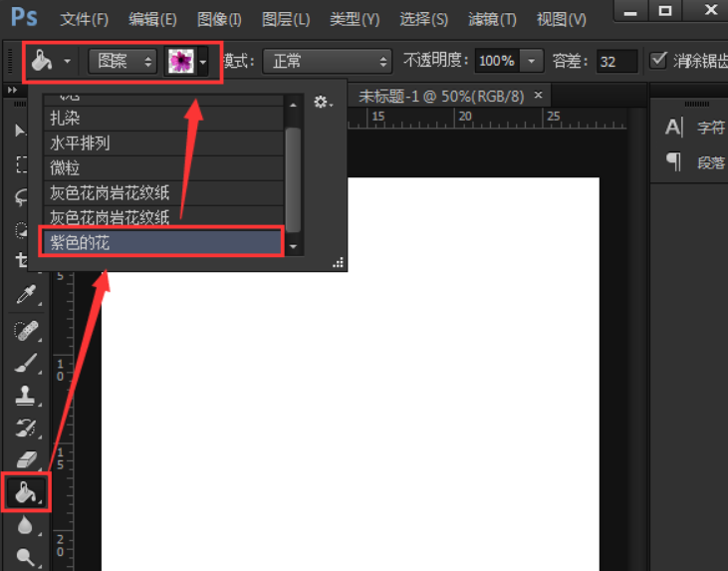Open the Paragraph panel icon
Screen dimensions: 728x571
pyautogui.click(x=673, y=161)
